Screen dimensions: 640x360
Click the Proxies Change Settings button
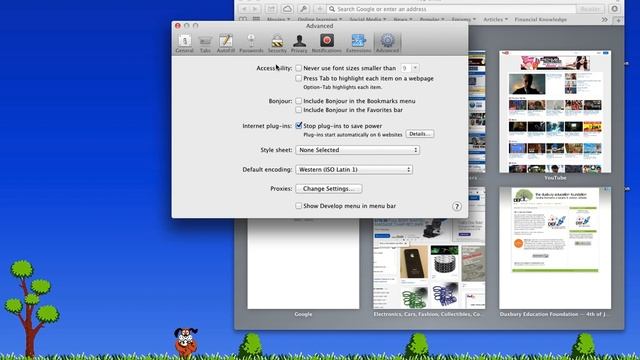click(329, 189)
